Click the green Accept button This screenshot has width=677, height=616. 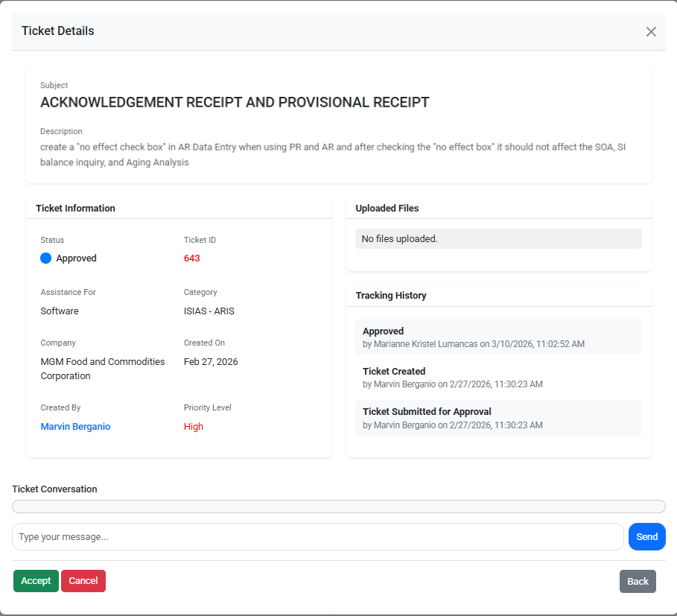(36, 580)
